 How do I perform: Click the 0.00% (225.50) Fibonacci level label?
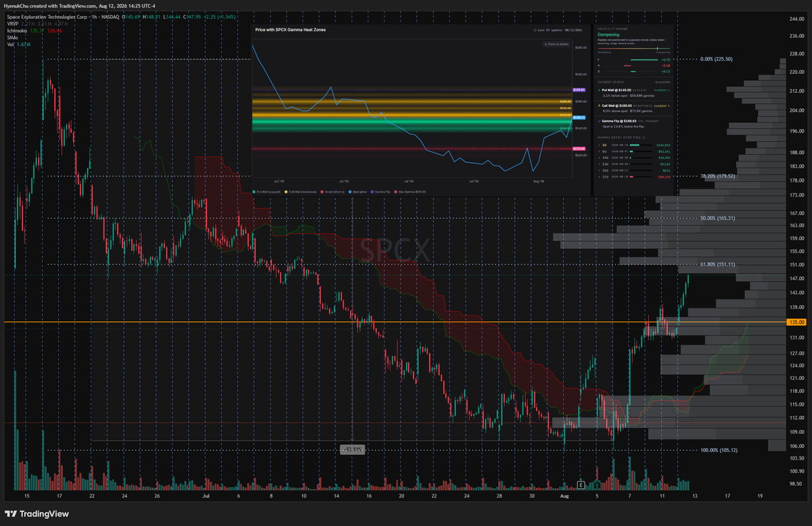pyautogui.click(x=717, y=59)
